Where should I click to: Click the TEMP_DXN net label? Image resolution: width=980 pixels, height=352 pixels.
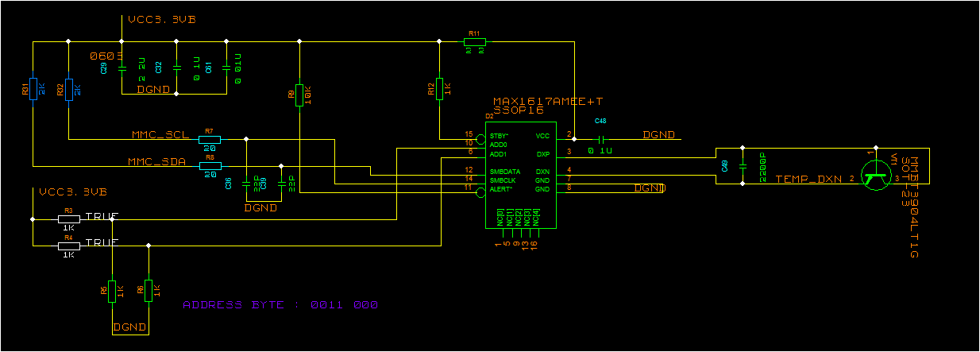tap(808, 180)
